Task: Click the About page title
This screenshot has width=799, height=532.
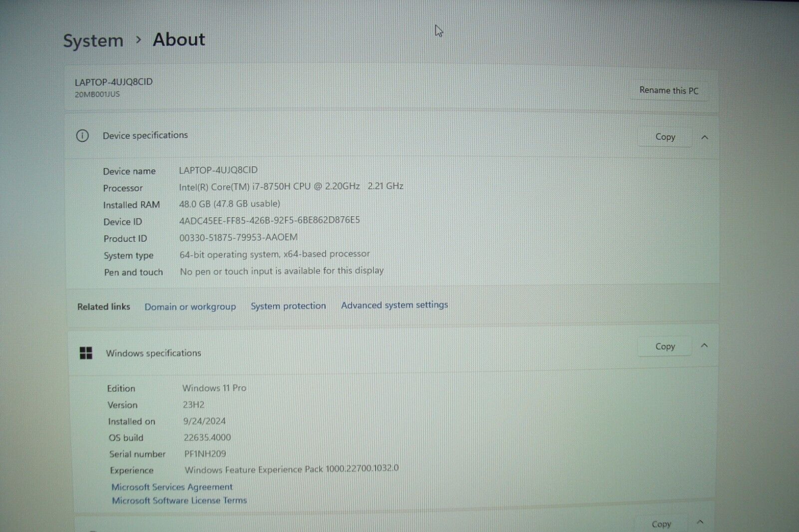Action: (179, 39)
